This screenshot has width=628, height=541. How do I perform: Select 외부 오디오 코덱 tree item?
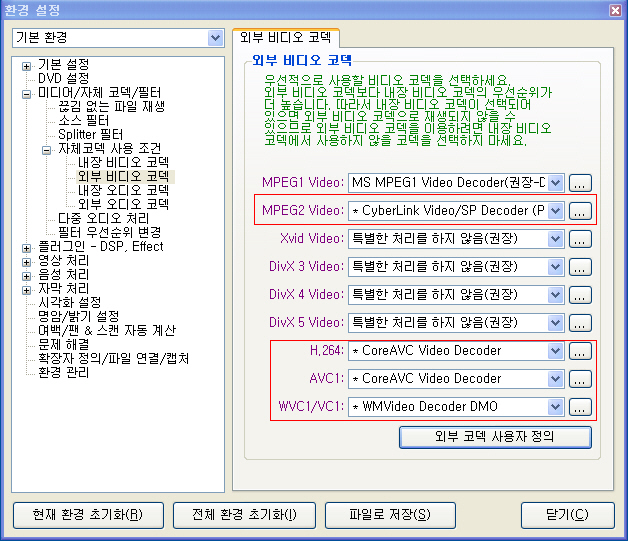point(123,204)
